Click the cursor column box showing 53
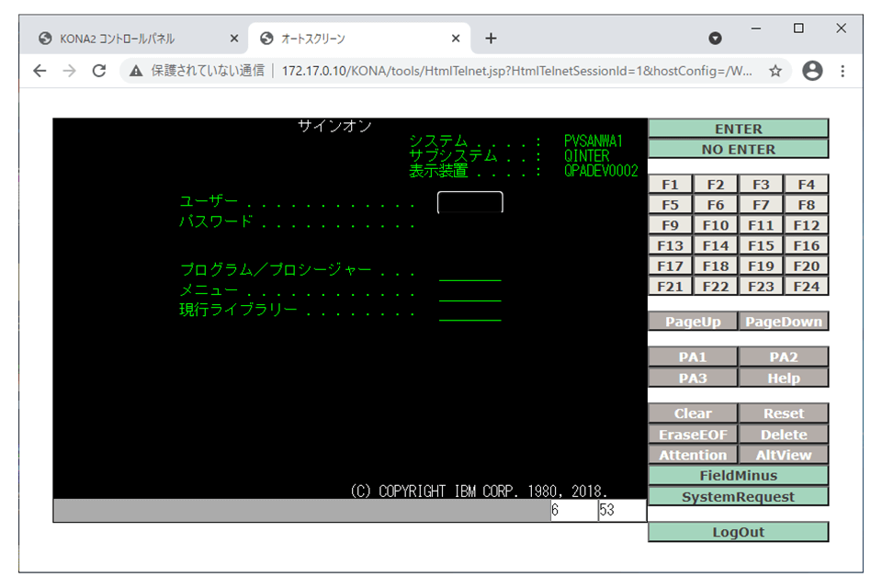882x588 pixels. click(x=622, y=510)
